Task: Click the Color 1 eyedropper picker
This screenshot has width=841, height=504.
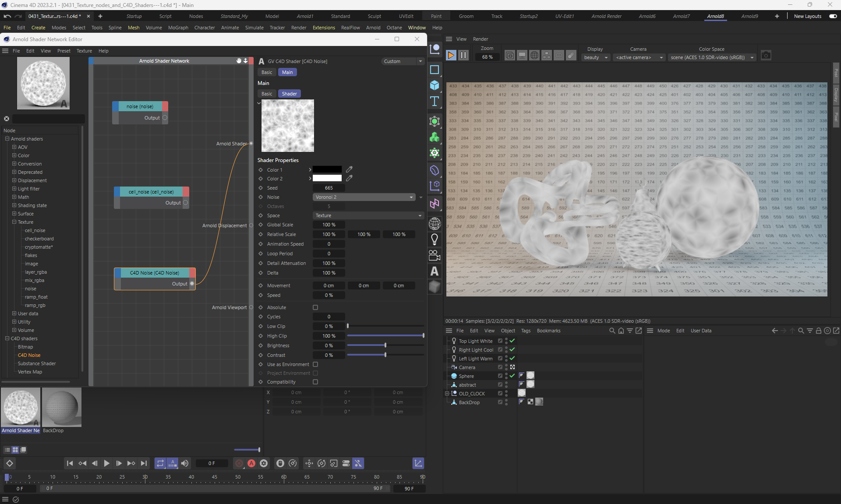Action: tap(349, 169)
